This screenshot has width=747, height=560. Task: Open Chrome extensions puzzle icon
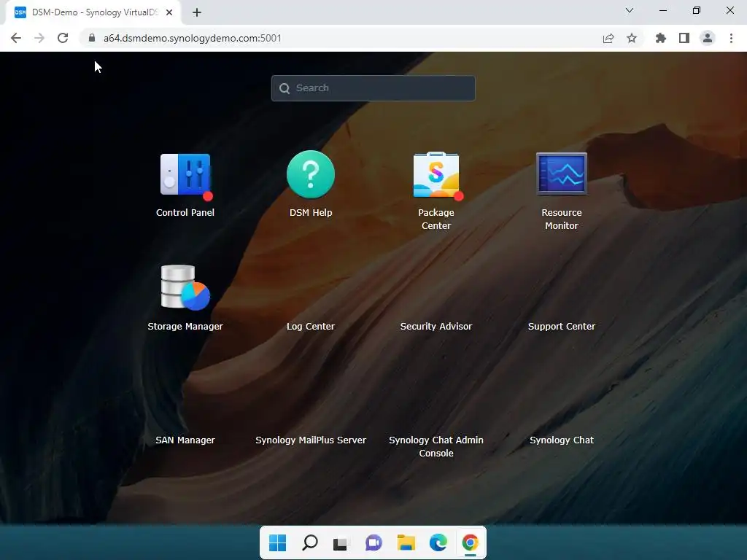point(661,38)
